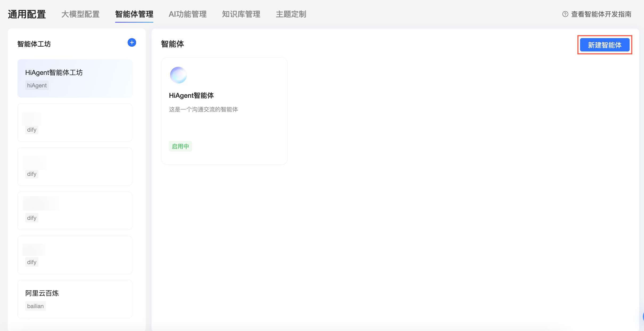Select 阿里云百炼 workshop item
Image resolution: width=644 pixels, height=331 pixels.
tap(75, 299)
